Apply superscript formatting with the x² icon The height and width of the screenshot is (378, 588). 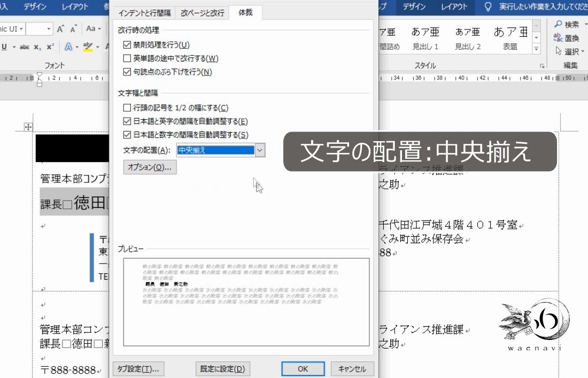click(x=50, y=47)
